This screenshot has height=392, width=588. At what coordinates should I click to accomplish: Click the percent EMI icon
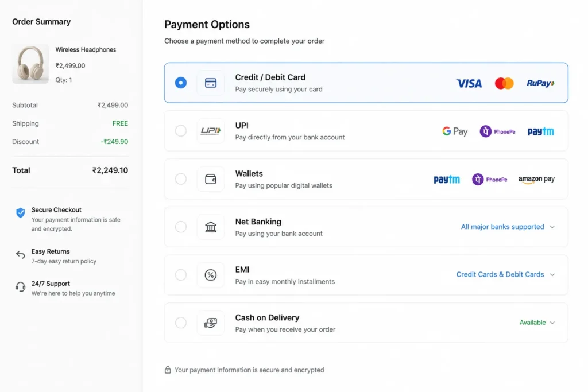211,275
